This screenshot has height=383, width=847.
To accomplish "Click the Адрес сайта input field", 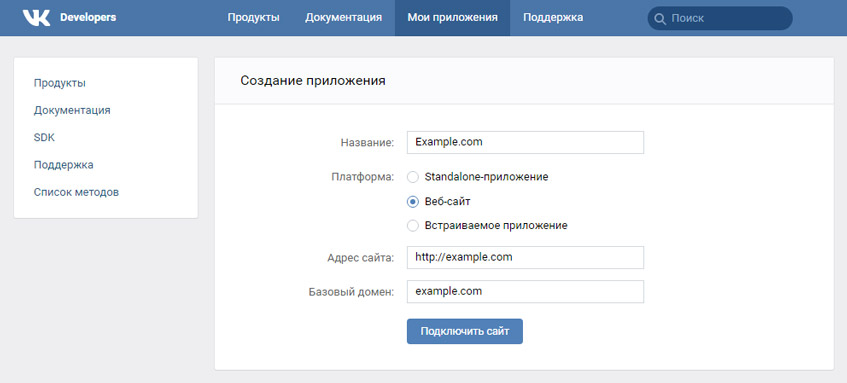I will coord(525,258).
